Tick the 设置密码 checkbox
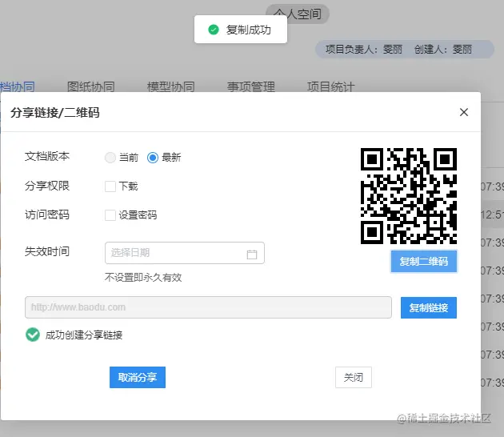 pyautogui.click(x=110, y=215)
